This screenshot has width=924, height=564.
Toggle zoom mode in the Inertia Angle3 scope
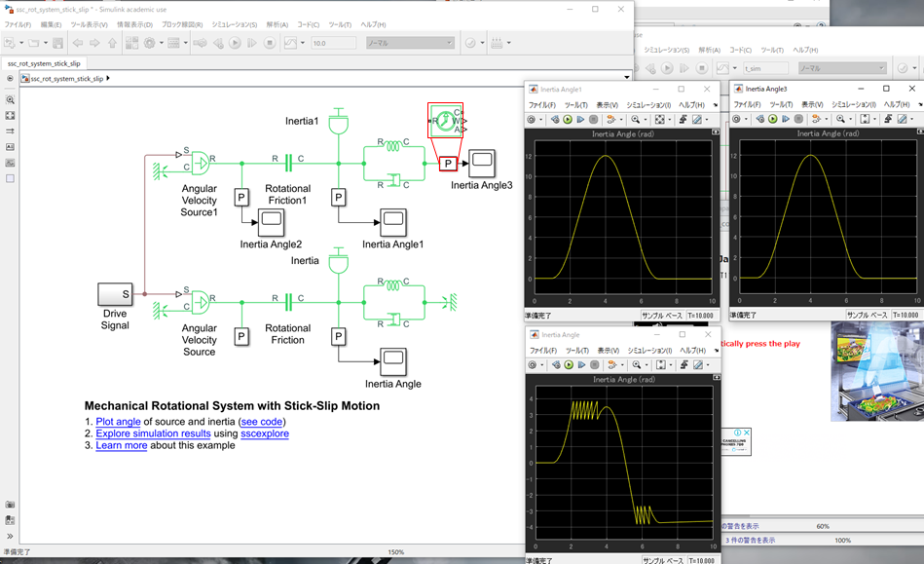click(840, 118)
